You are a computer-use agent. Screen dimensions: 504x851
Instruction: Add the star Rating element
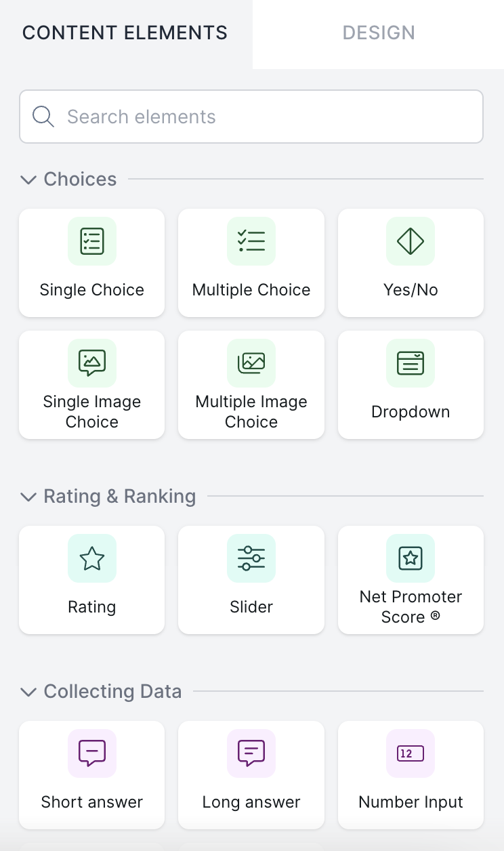click(x=91, y=579)
